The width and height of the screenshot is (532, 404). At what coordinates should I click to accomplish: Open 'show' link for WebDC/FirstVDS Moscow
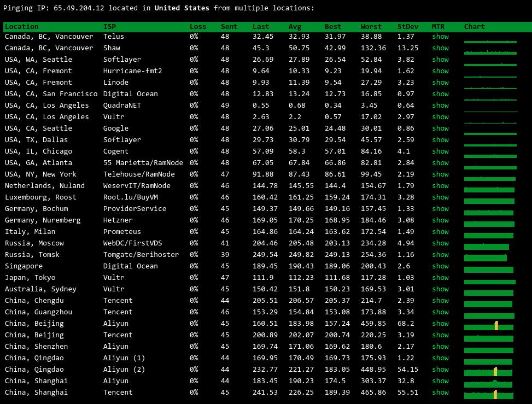(440, 243)
